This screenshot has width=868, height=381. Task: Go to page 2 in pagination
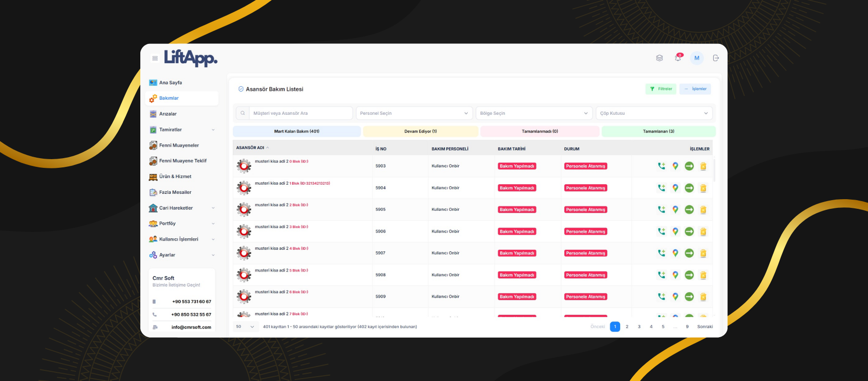(x=627, y=327)
